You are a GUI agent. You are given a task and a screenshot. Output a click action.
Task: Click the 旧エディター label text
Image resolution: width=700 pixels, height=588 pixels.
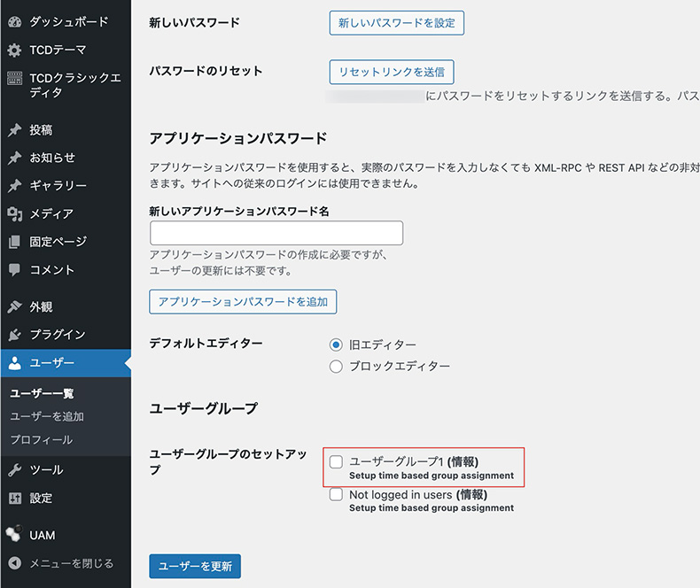click(x=383, y=344)
